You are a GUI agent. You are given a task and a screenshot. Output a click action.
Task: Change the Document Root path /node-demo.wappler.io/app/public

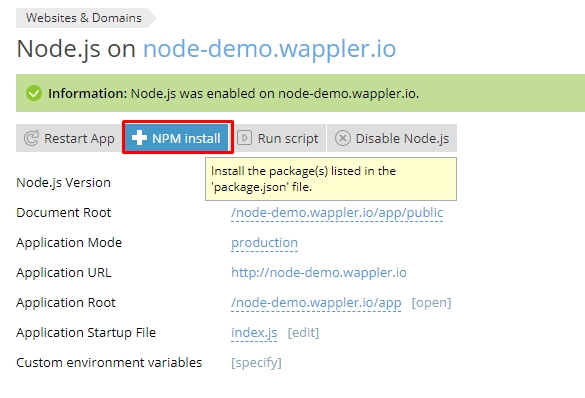coord(337,213)
